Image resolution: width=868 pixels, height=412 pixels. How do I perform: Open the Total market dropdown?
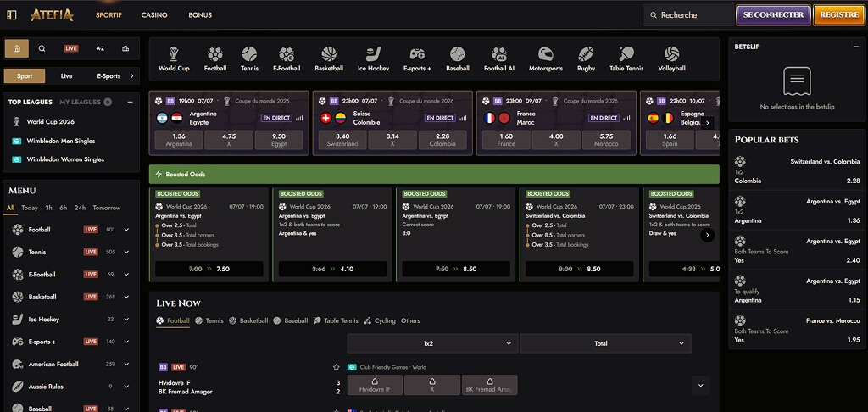(x=605, y=343)
